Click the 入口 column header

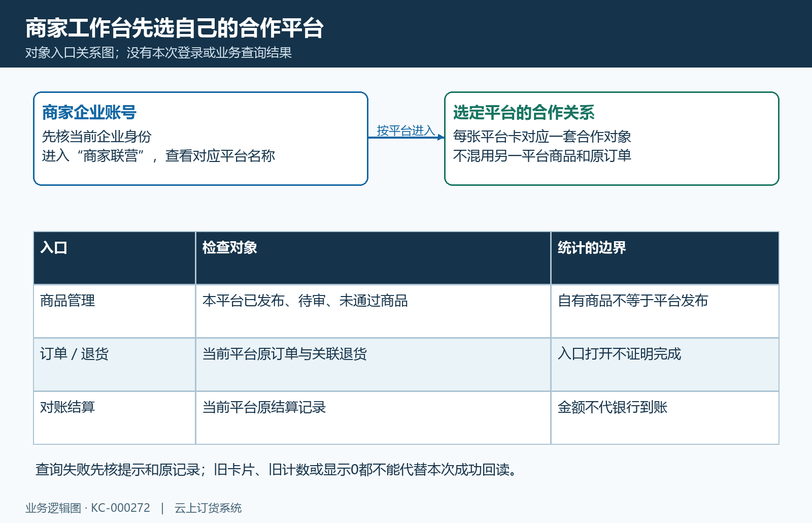(115, 258)
